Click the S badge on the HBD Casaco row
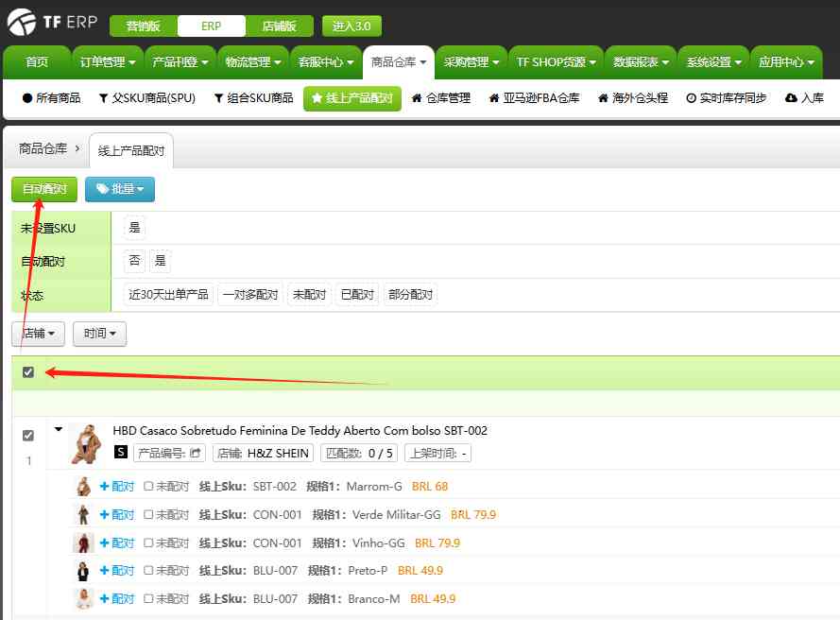Screen dimensions: 840x620 120,453
